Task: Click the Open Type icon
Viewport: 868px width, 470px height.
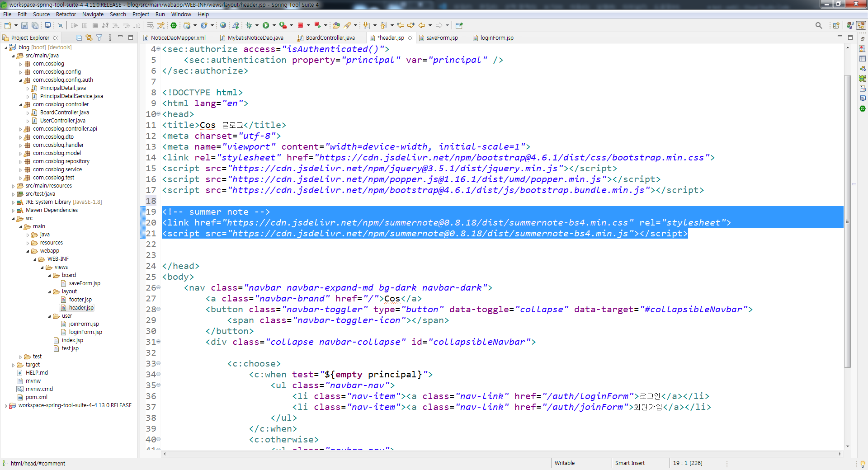Action: click(x=336, y=25)
